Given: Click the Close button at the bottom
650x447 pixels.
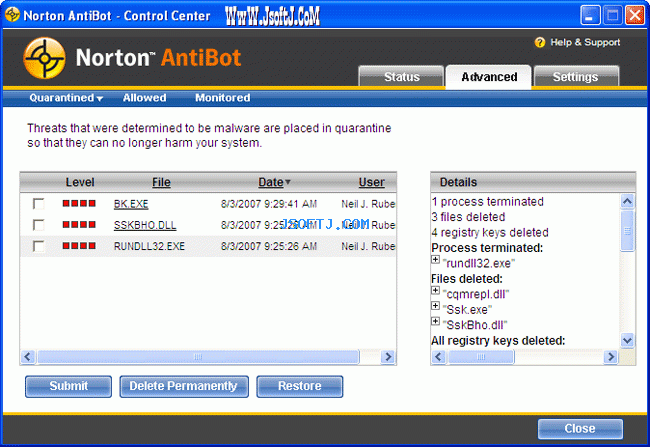Looking at the screenshot, I should pyautogui.click(x=580, y=428).
